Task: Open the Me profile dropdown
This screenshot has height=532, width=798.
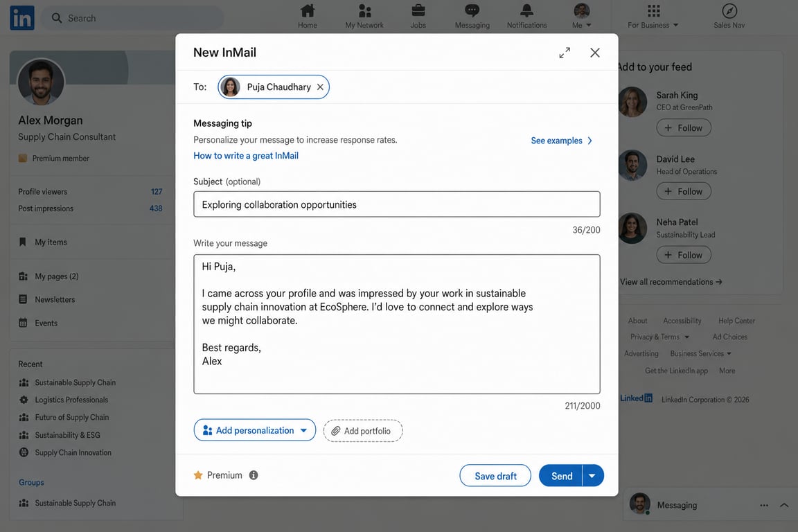Action: coord(582,17)
